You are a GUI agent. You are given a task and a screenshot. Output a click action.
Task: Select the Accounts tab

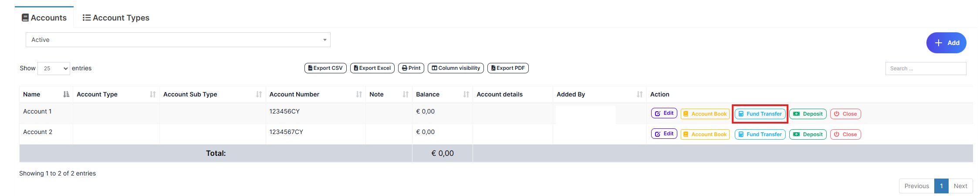[x=44, y=18]
